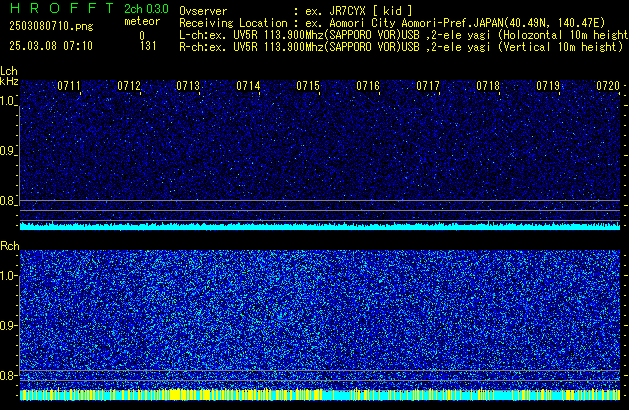Click the 0717 time marker

428,86
